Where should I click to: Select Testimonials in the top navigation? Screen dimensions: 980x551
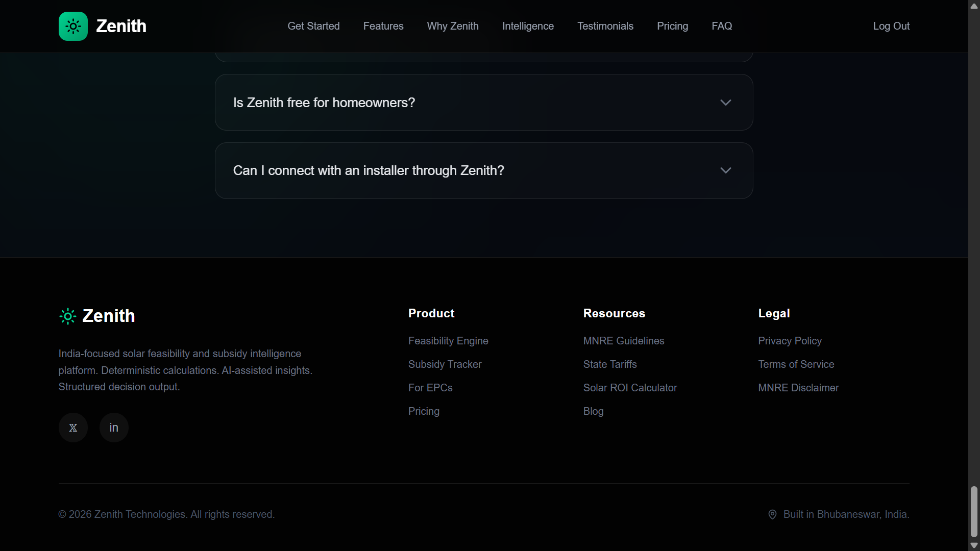605,26
